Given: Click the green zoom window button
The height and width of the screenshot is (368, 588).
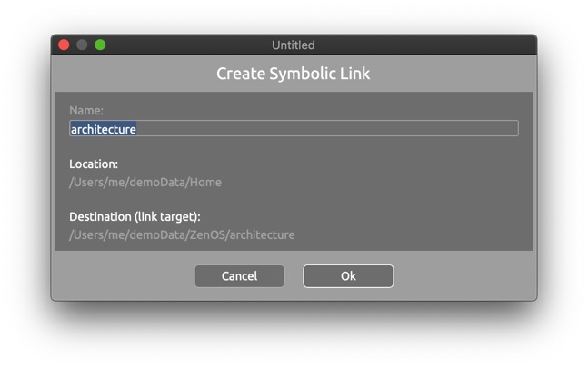Looking at the screenshot, I should coord(100,45).
